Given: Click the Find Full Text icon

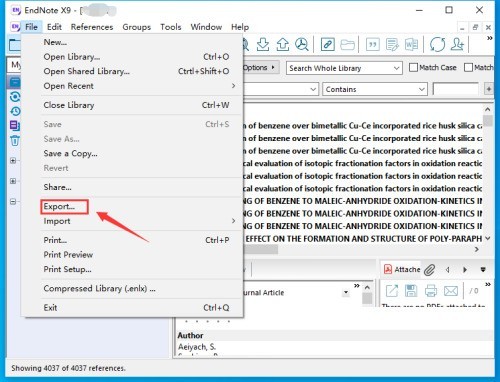Looking at the screenshot, I should click(x=302, y=44).
